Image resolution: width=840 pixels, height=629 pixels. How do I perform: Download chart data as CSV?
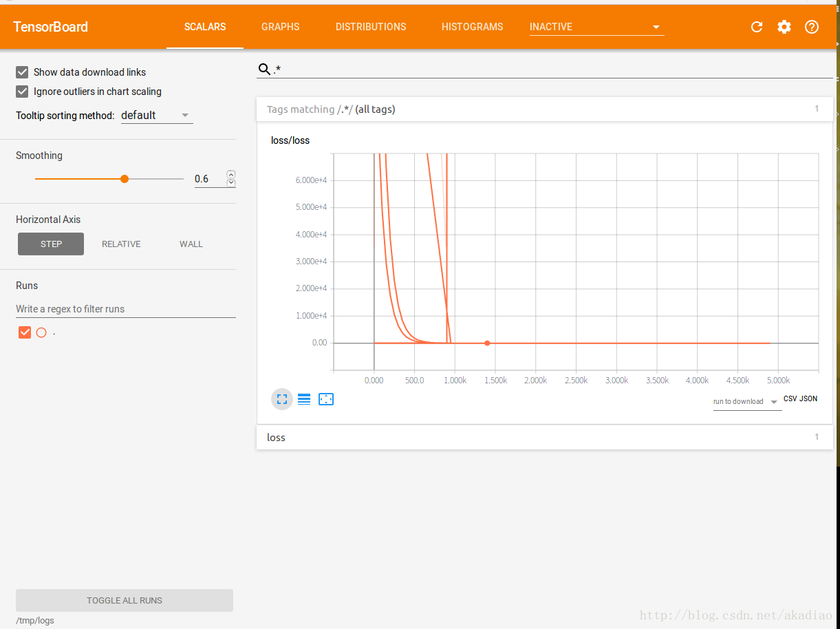coord(790,398)
